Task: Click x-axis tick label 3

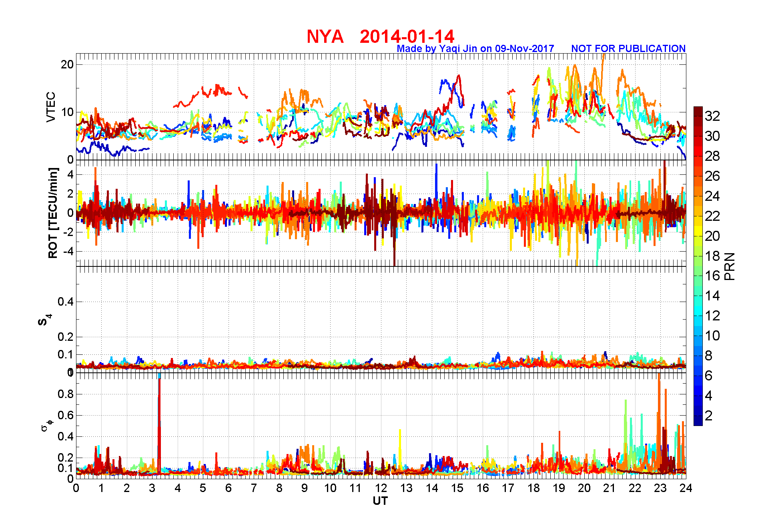Action: [152, 488]
